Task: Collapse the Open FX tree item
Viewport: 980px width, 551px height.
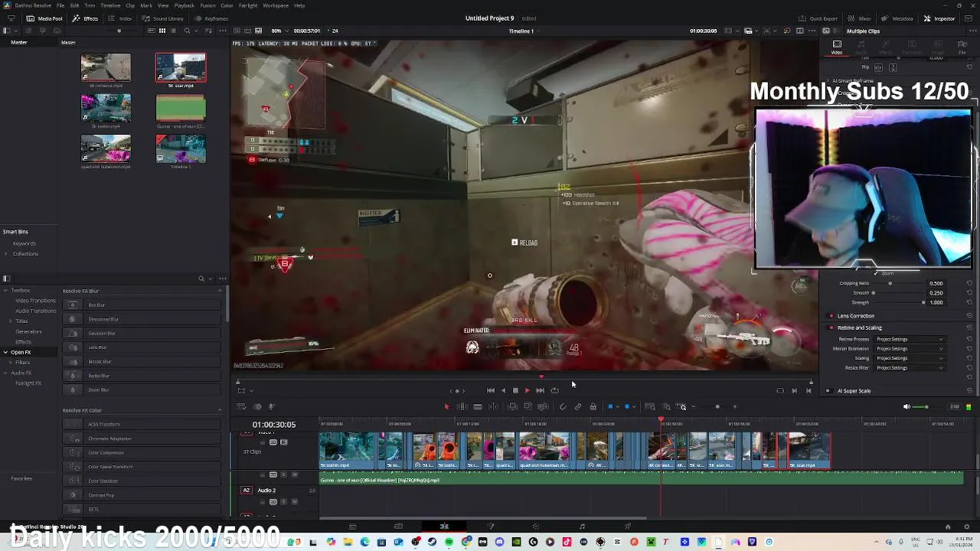Action: pos(5,352)
